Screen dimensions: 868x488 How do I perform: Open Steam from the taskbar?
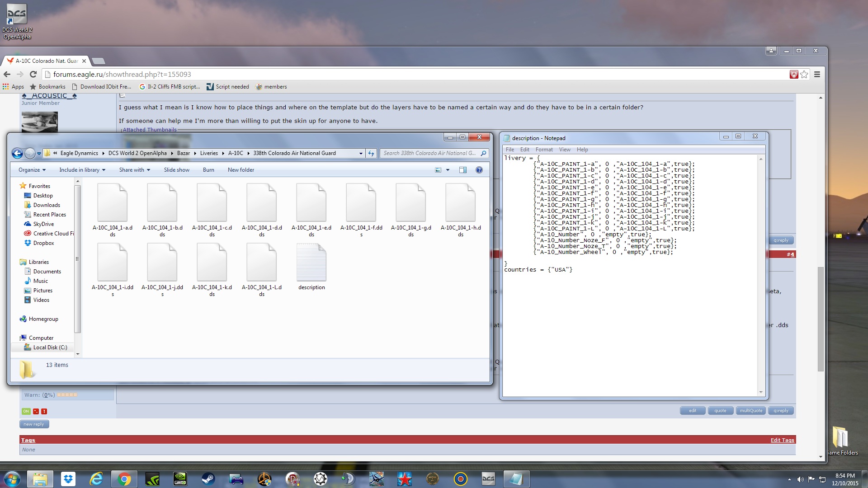click(x=208, y=479)
